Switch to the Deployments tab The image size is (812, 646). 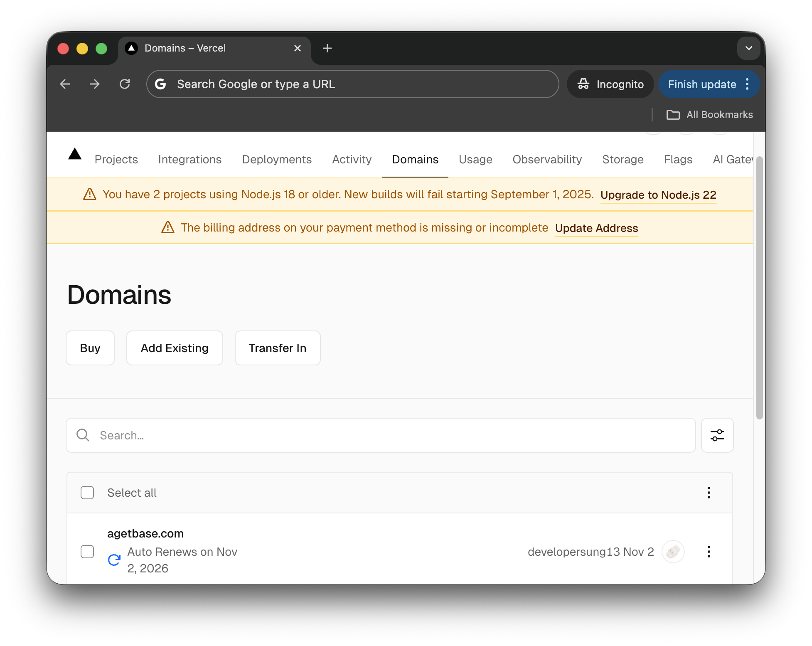[277, 160]
